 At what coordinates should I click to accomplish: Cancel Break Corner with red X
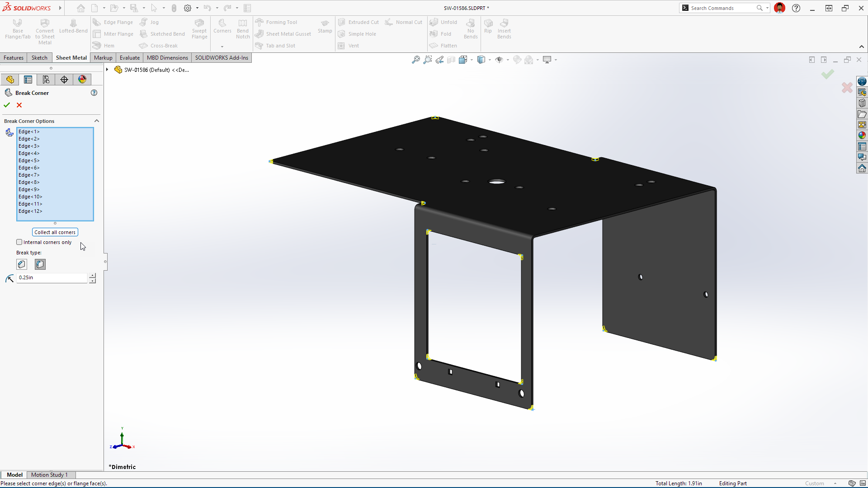pyautogui.click(x=19, y=105)
